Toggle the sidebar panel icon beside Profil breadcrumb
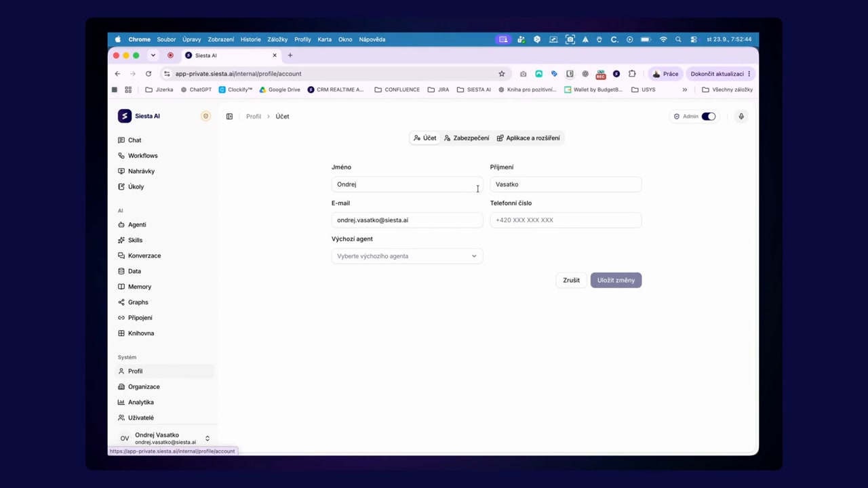 229,117
